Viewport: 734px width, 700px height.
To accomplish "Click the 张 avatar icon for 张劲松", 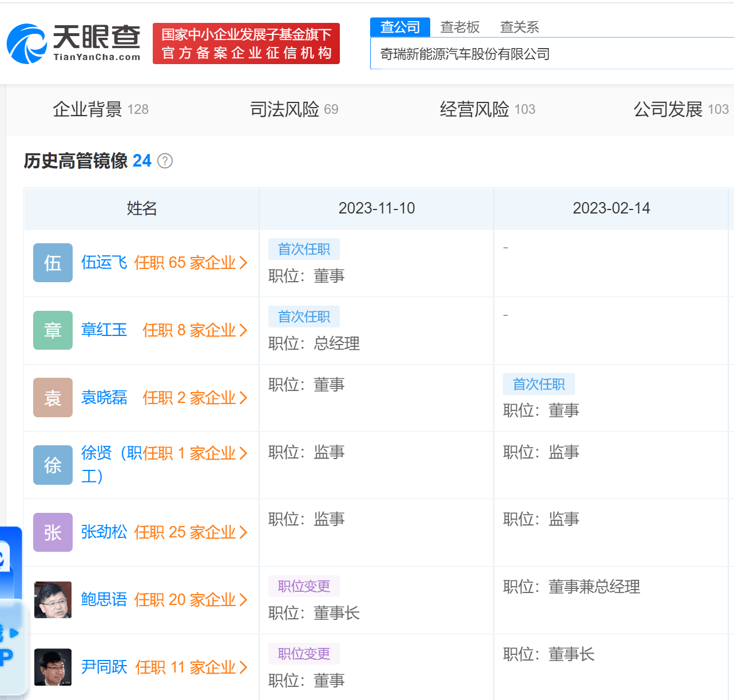I will [53, 532].
